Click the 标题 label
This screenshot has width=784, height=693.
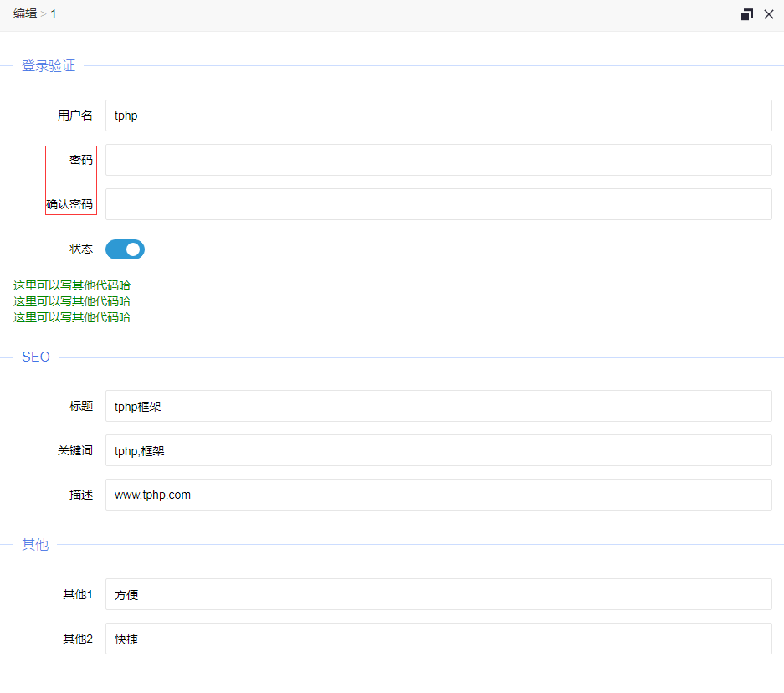(81, 406)
